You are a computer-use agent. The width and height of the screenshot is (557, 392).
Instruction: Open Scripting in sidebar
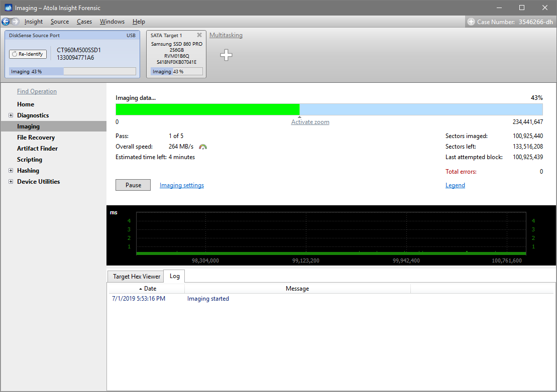[30, 160]
